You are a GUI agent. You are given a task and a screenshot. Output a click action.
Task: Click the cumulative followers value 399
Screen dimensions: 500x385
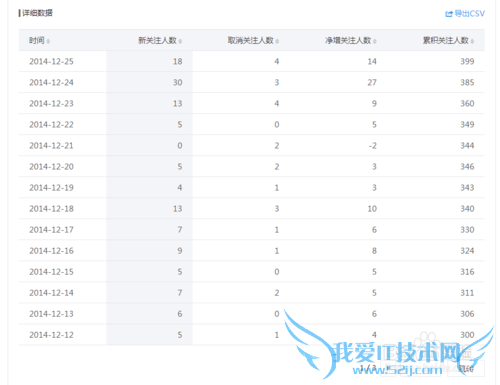467,61
